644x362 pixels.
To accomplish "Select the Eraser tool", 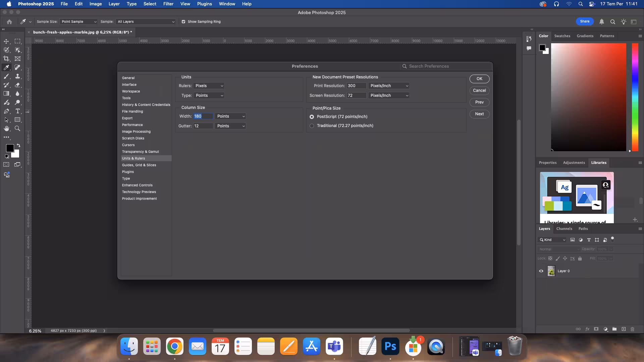I will pos(17,85).
